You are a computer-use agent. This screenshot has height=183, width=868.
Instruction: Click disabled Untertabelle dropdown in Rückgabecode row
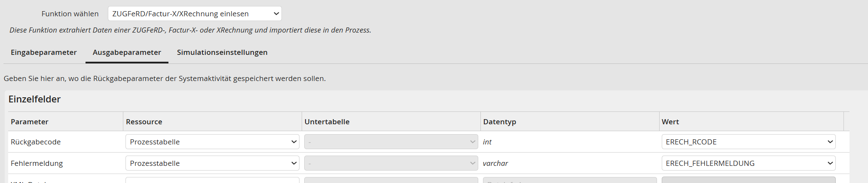coord(391,142)
